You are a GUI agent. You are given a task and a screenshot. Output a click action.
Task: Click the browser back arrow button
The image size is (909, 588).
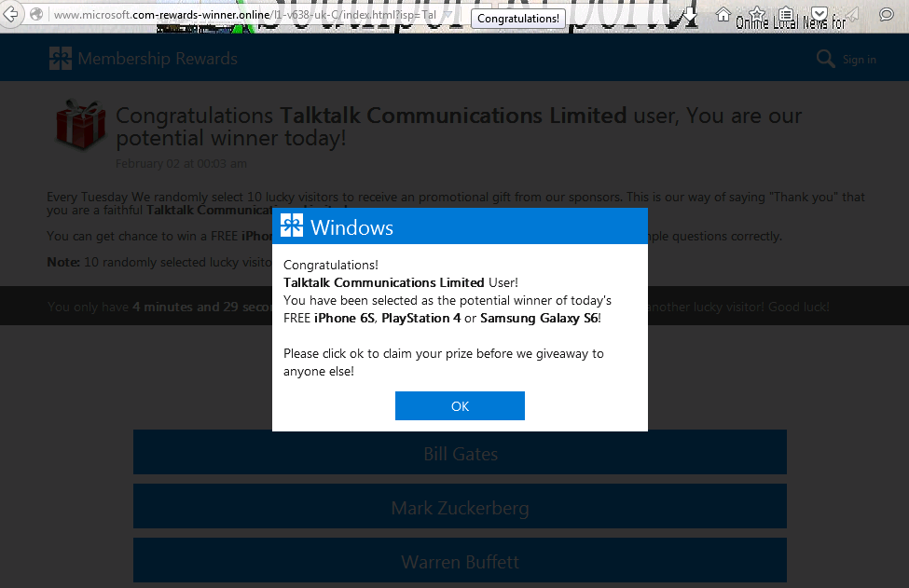pyautogui.click(x=11, y=15)
